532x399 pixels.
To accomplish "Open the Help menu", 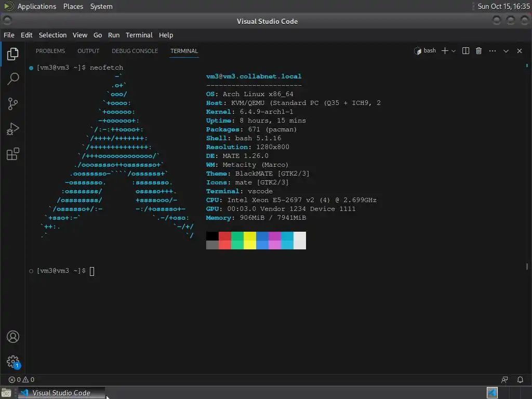I will tap(166, 35).
